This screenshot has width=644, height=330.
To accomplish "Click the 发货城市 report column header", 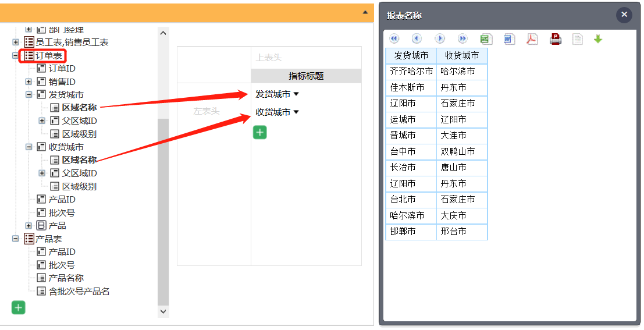I will 411,55.
